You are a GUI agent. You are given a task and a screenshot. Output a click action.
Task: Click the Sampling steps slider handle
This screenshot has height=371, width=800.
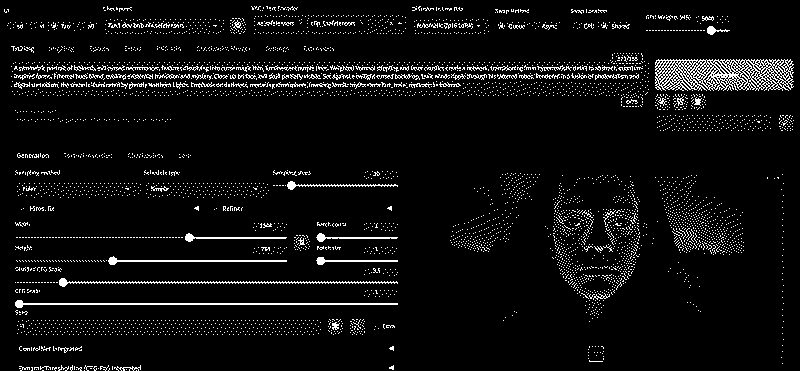(291, 186)
